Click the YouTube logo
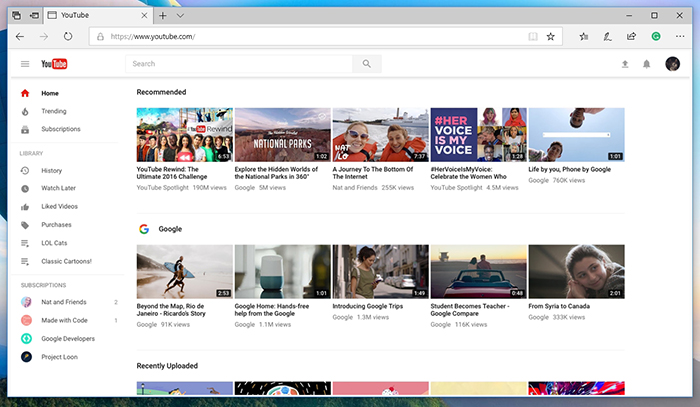This screenshot has width=700, height=407. (x=54, y=64)
